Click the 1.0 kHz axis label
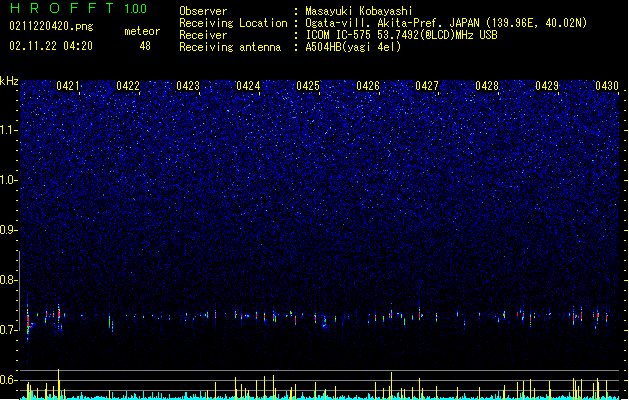This screenshot has height=400, width=629. 8,180
